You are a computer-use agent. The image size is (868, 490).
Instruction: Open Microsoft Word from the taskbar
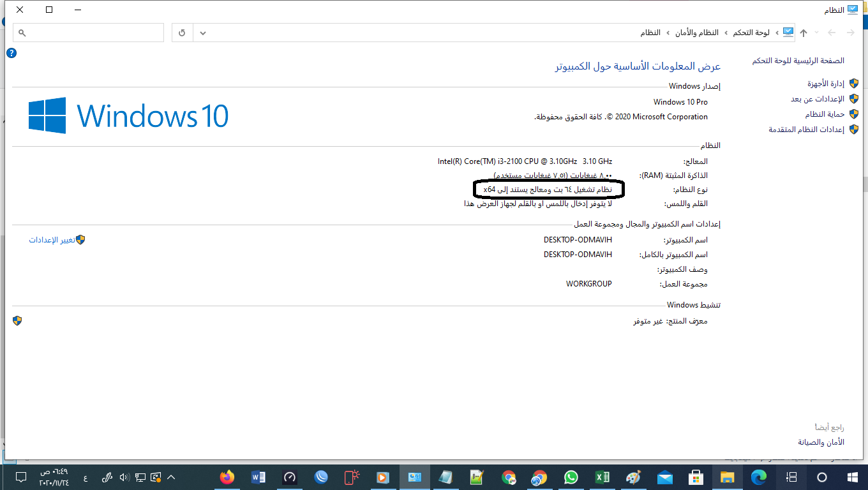(x=258, y=477)
